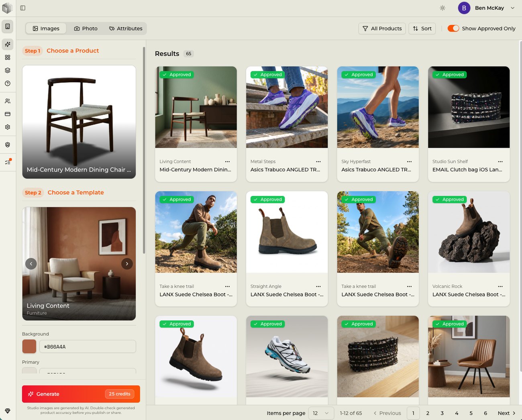Image resolution: width=522 pixels, height=420 pixels.
Task: Toggle the sidebar panel icon
Action: point(23,8)
